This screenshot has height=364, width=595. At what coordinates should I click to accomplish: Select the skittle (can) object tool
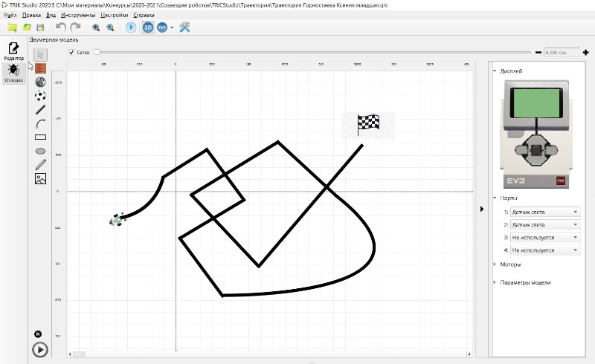(40, 82)
